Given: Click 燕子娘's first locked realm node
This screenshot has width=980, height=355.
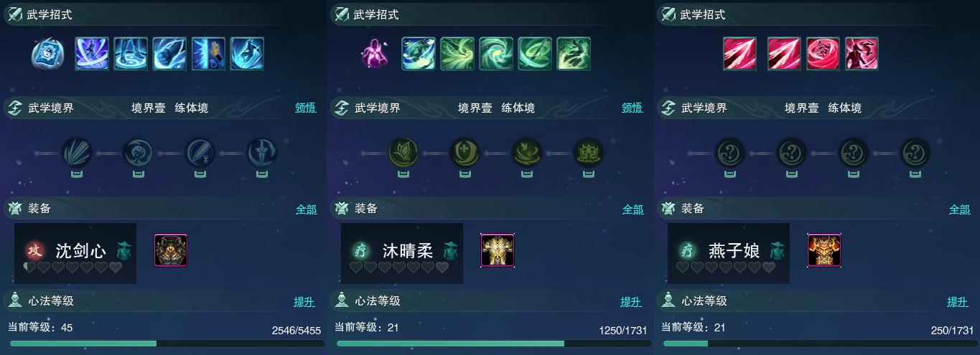Looking at the screenshot, I should (729, 153).
